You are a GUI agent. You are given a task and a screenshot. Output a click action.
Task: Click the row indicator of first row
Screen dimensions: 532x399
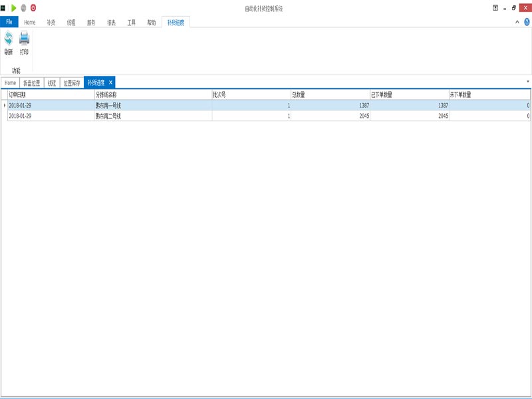(4, 105)
